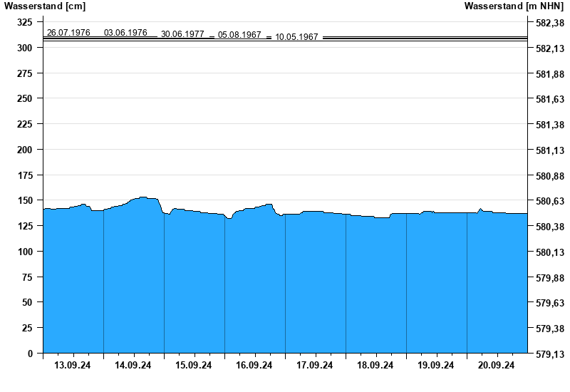570x392 pixels.
Task: Click the 15.09.24 date label
Action: tap(194, 366)
